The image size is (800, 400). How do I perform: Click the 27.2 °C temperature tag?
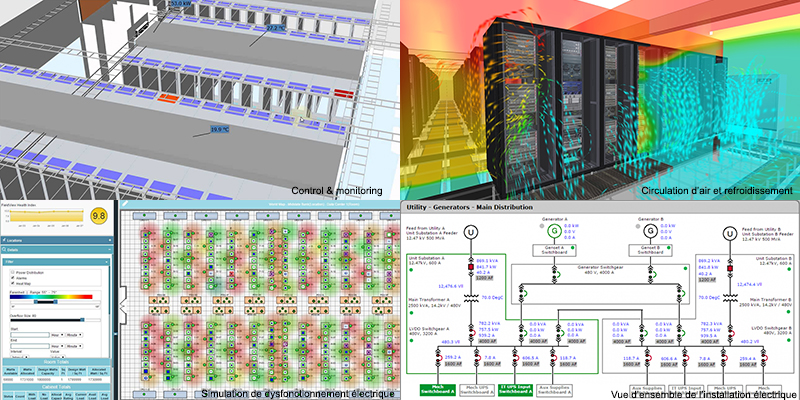click(274, 28)
